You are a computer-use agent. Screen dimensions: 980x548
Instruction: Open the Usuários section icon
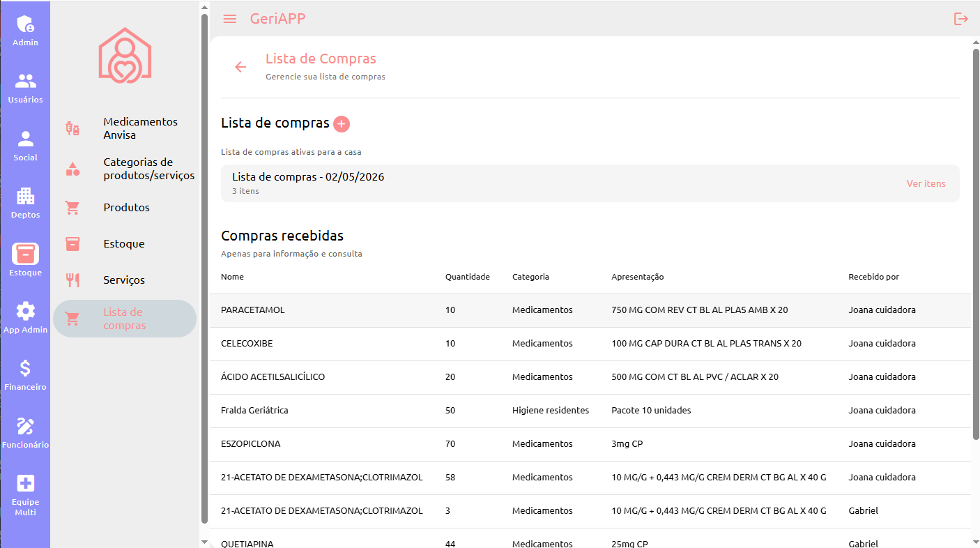tap(25, 82)
